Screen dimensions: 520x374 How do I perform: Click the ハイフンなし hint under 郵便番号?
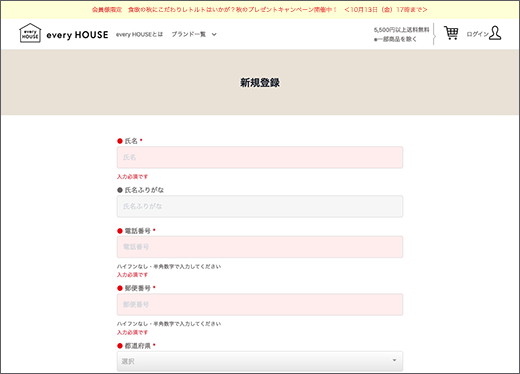[x=169, y=324]
